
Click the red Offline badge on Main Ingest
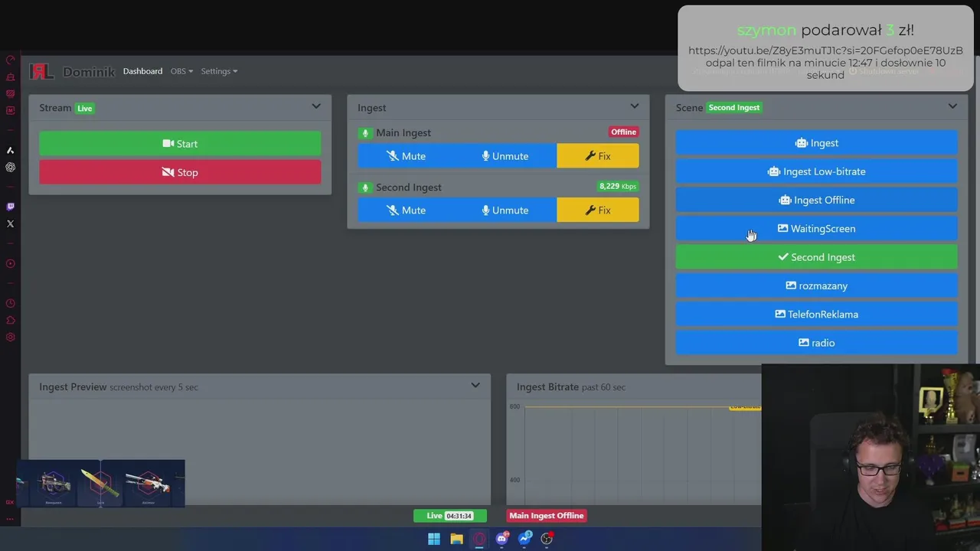(623, 132)
